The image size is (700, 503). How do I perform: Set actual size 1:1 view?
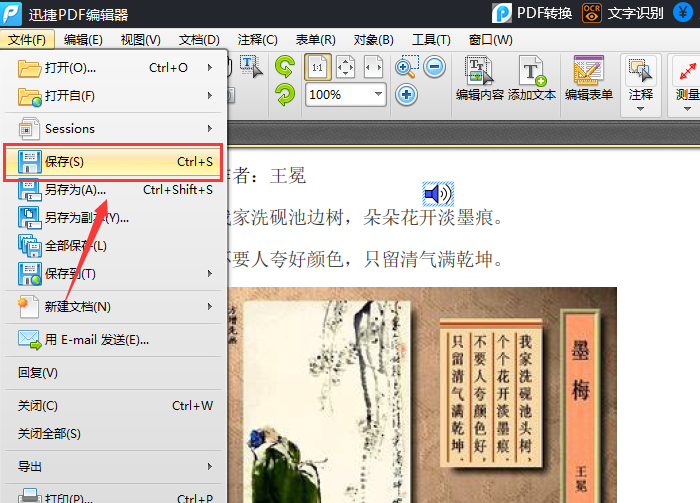317,67
